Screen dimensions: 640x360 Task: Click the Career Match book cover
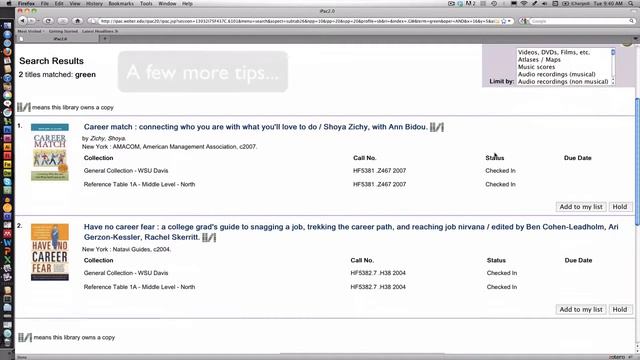pos(50,152)
